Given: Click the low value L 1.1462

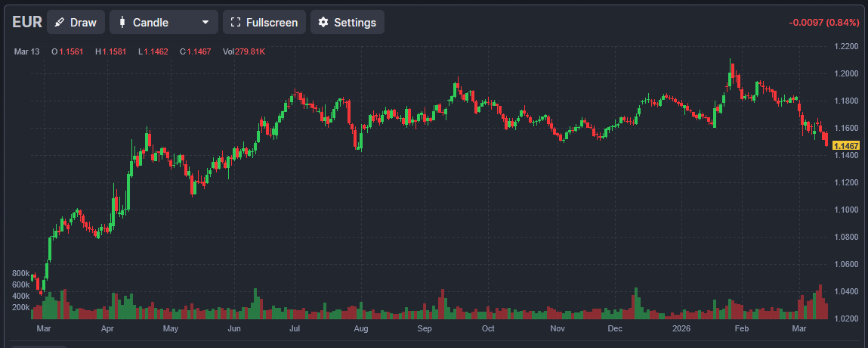Looking at the screenshot, I should (153, 51).
